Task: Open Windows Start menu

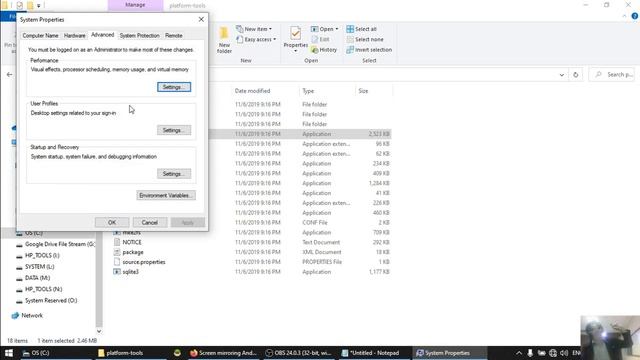Action: pos(9,353)
